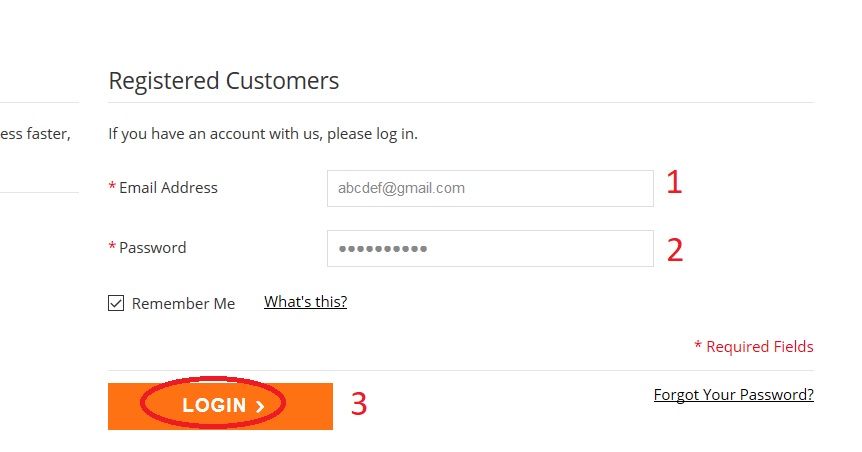The image size is (862, 452).
Task: Click the red asterisk beside Password
Action: 112,247
